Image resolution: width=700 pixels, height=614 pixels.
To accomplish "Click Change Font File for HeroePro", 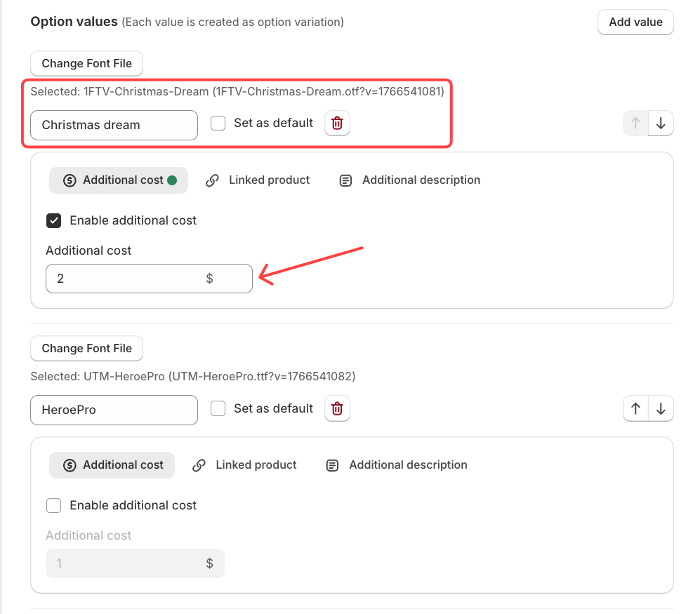I will point(86,348).
